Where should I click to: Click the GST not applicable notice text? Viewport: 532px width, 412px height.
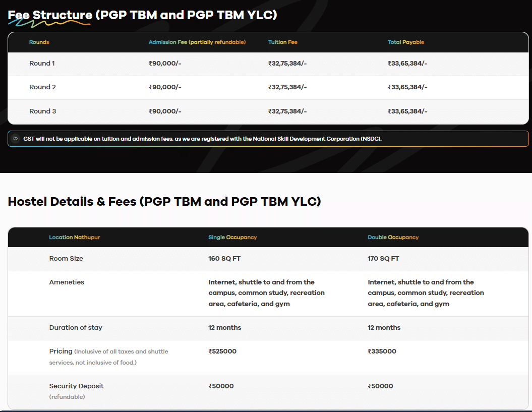pos(202,139)
